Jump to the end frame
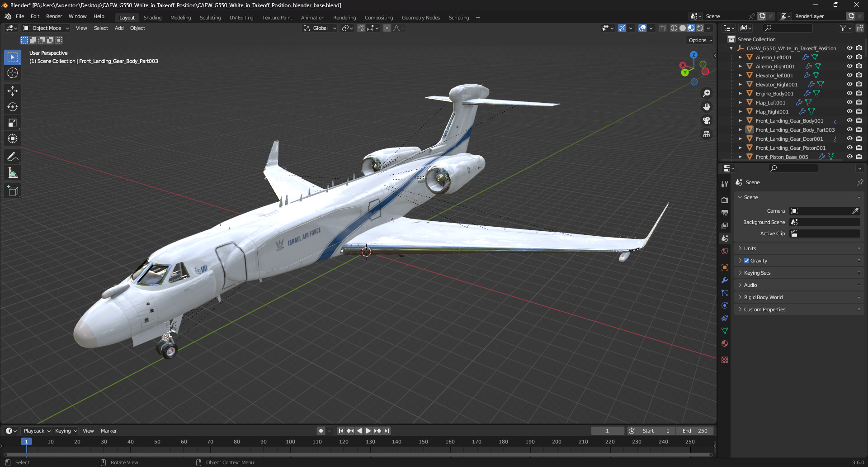The width and height of the screenshot is (868, 467). pyautogui.click(x=387, y=431)
